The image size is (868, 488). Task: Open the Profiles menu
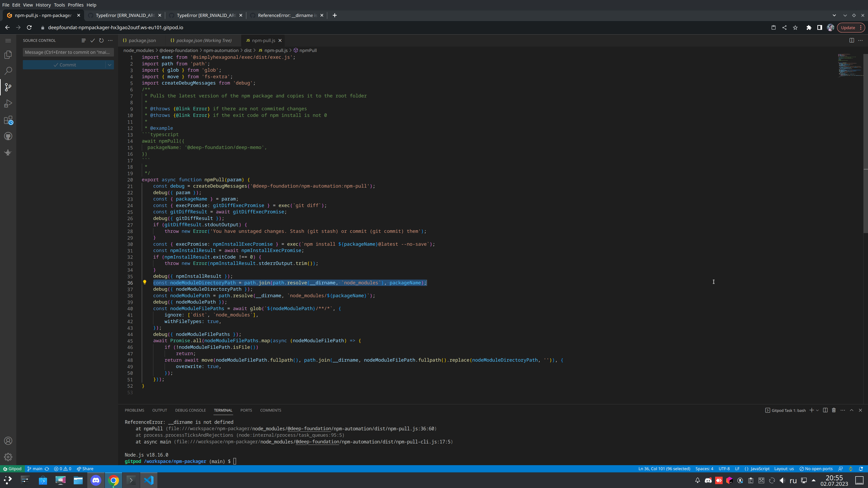(x=76, y=5)
